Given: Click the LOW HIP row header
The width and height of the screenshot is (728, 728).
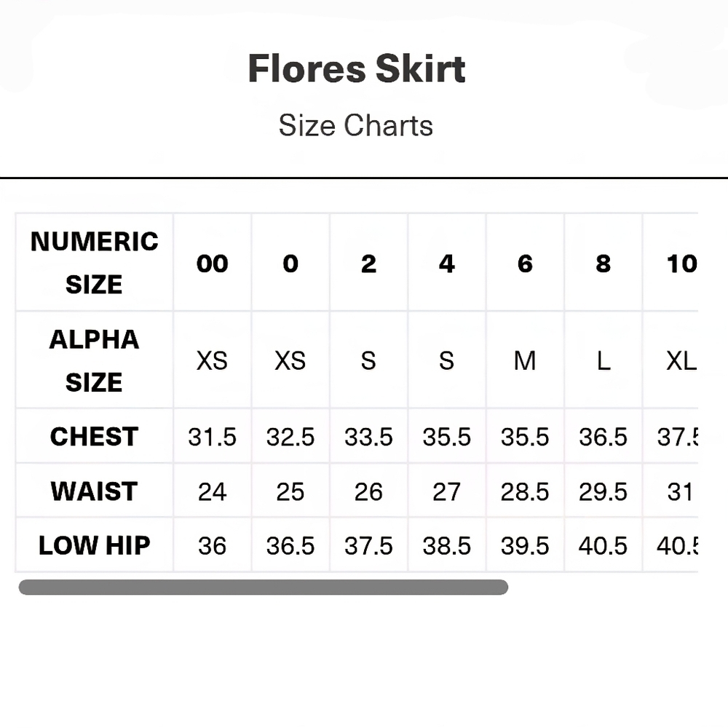Looking at the screenshot, I should click(94, 545).
